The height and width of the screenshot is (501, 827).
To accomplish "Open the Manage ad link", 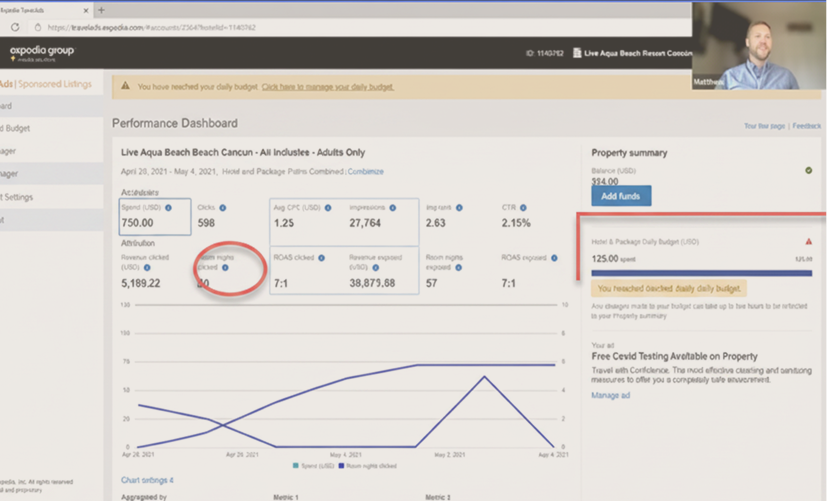I will (x=610, y=395).
